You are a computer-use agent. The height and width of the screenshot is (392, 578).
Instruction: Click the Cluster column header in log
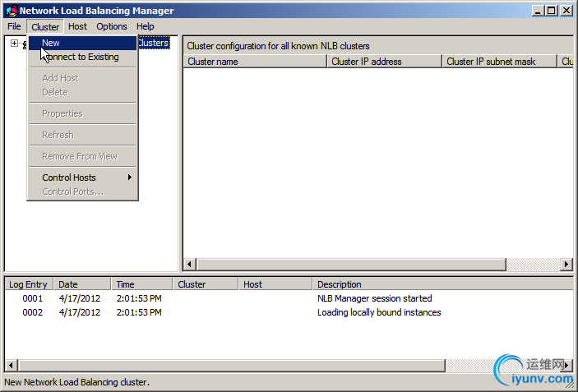(x=206, y=284)
